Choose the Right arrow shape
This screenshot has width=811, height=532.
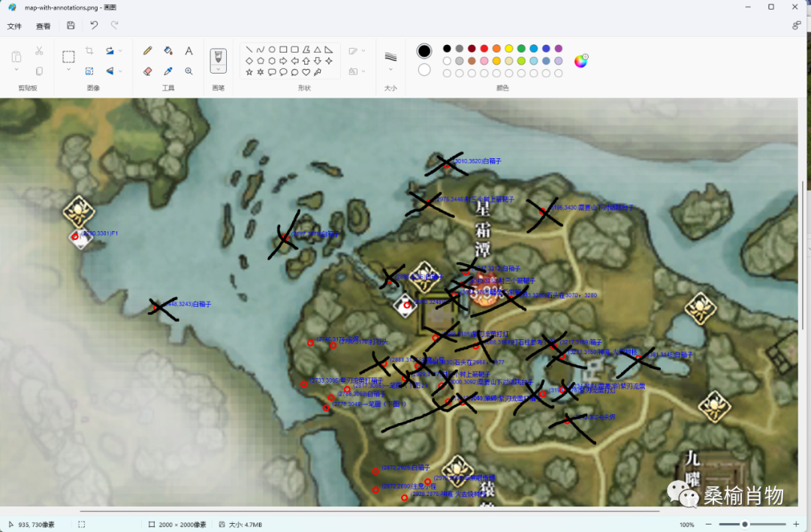(283, 61)
